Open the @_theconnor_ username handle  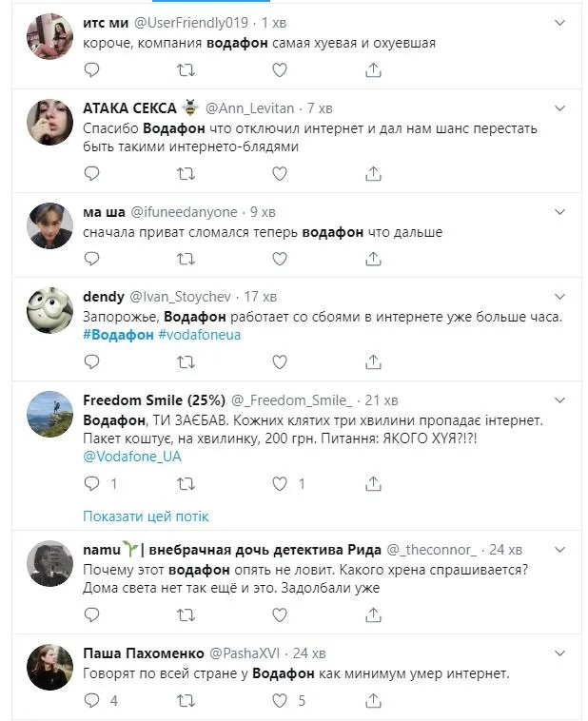(441, 550)
